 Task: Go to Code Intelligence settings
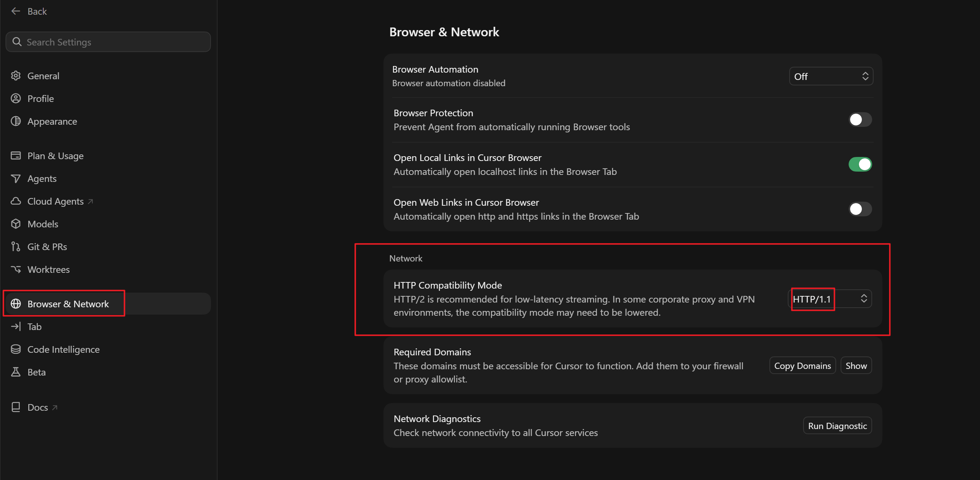click(108, 349)
